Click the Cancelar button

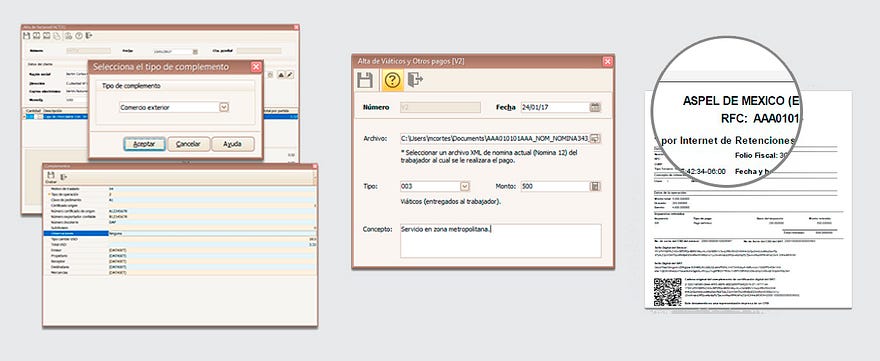point(189,144)
